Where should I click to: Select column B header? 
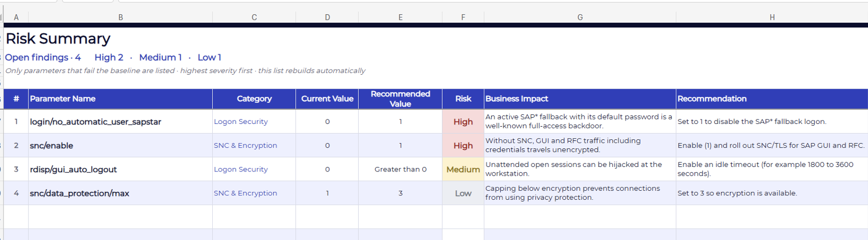[121, 18]
